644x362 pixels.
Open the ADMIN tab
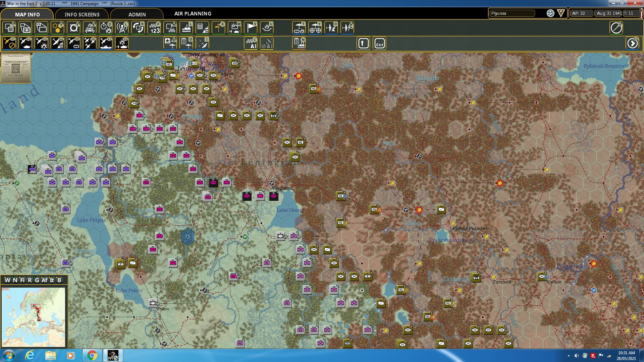[x=137, y=14]
